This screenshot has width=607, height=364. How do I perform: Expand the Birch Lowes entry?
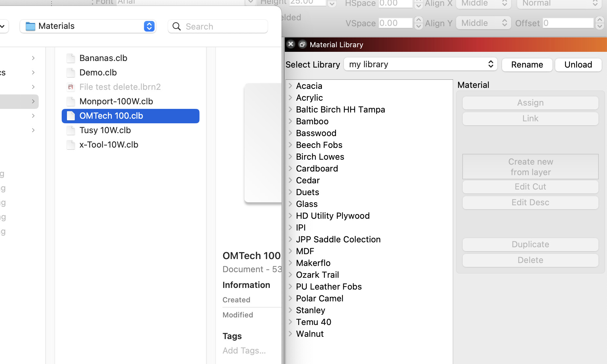290,157
